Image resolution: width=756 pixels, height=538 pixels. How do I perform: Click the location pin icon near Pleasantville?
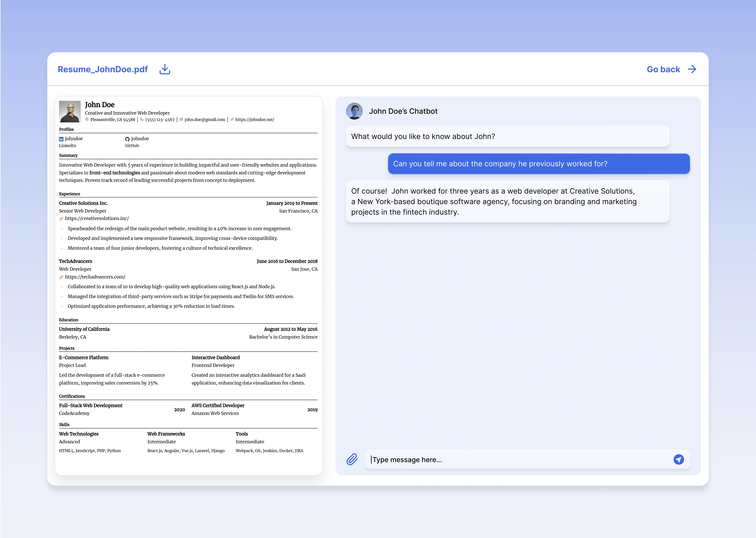(87, 120)
